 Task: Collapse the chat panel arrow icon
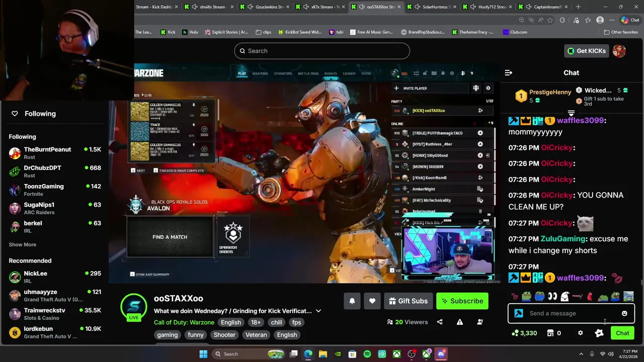coord(508,73)
